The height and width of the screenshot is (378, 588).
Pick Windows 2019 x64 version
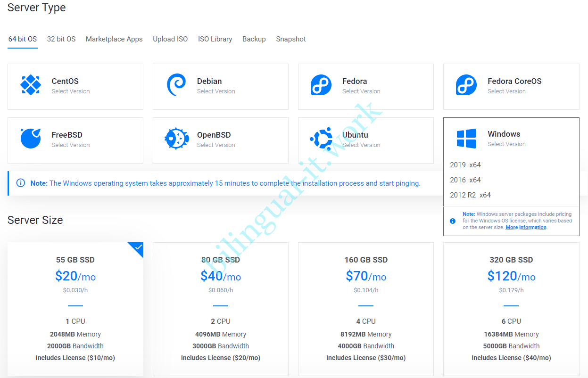[465, 165]
